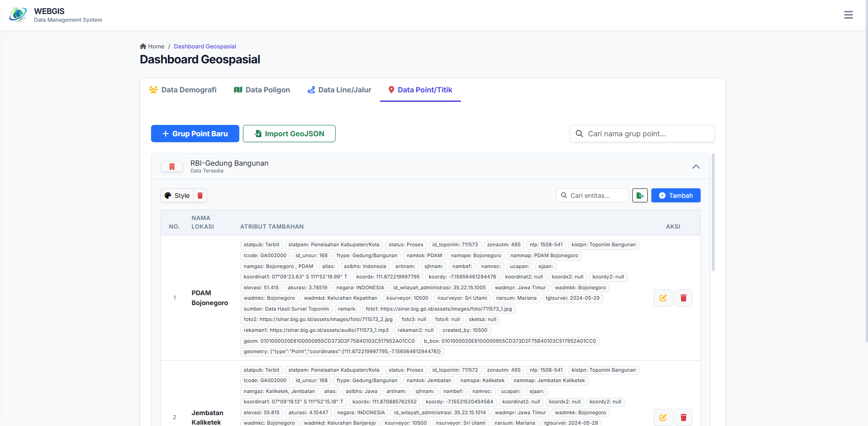
Task: Switch to Data Demografi tab
Action: (x=183, y=90)
